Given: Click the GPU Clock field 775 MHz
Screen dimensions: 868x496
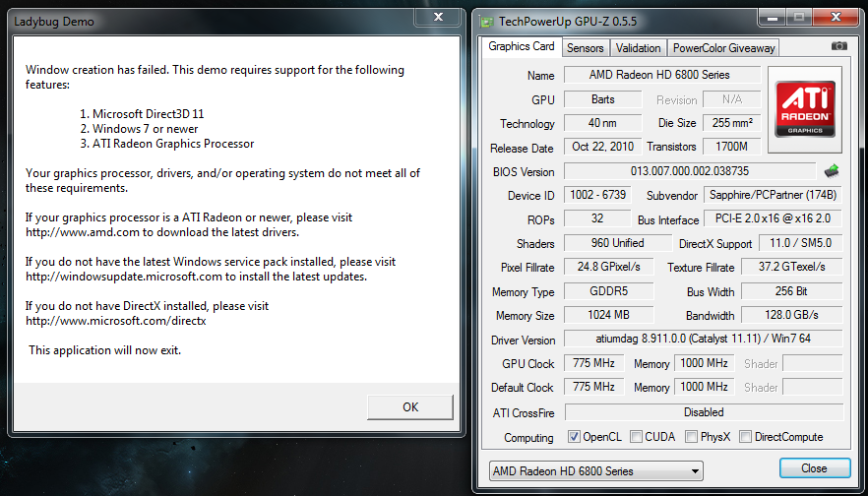Looking at the screenshot, I should [593, 363].
